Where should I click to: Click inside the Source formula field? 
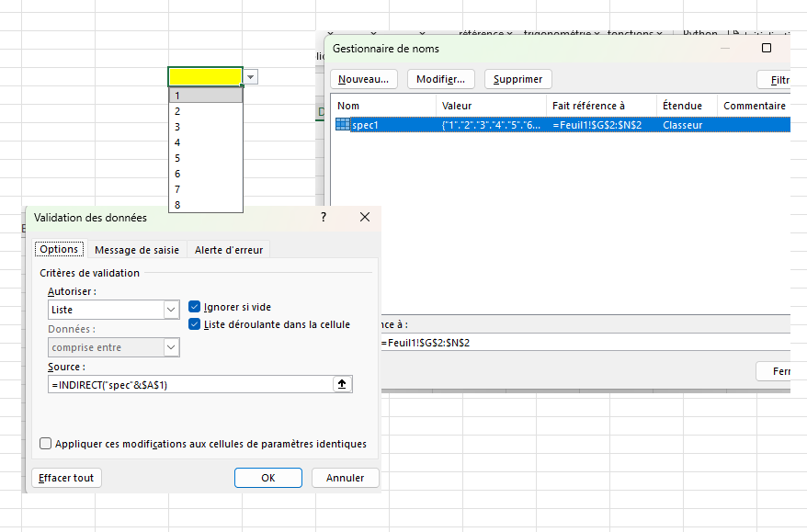click(x=188, y=385)
